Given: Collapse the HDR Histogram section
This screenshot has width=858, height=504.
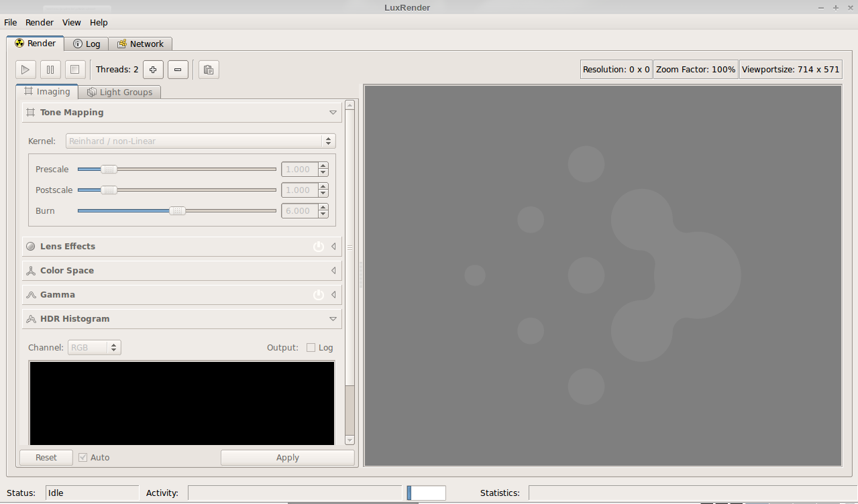Looking at the screenshot, I should [333, 319].
